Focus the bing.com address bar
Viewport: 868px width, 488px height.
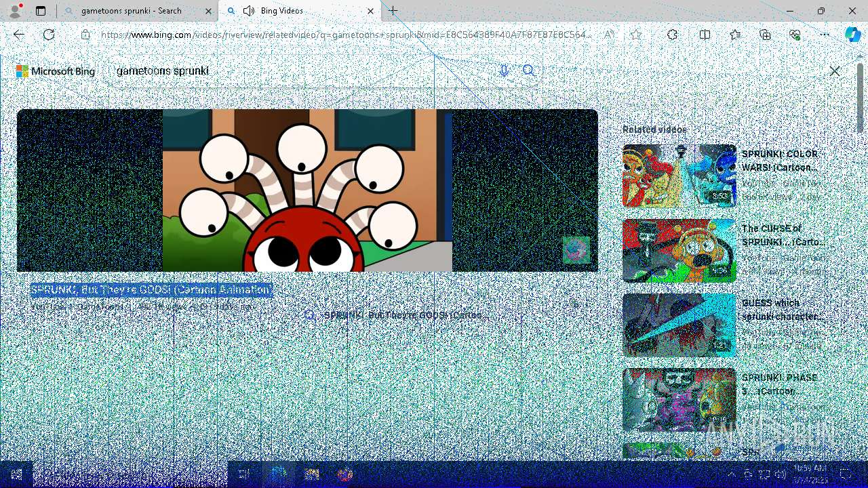(346, 35)
